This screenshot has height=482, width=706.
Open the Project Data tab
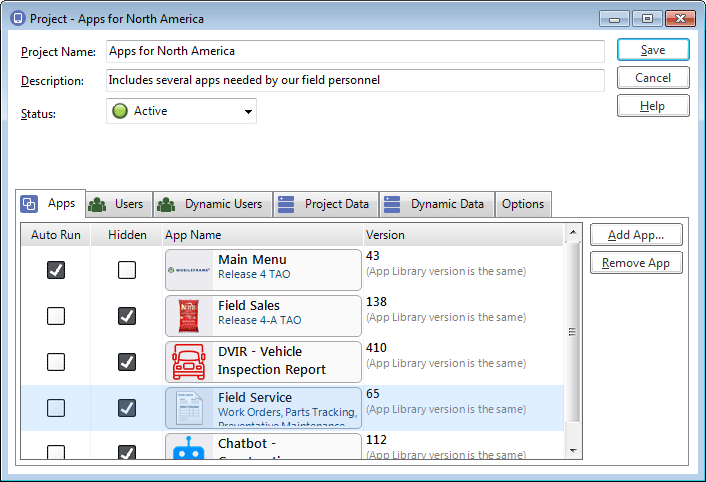point(326,204)
